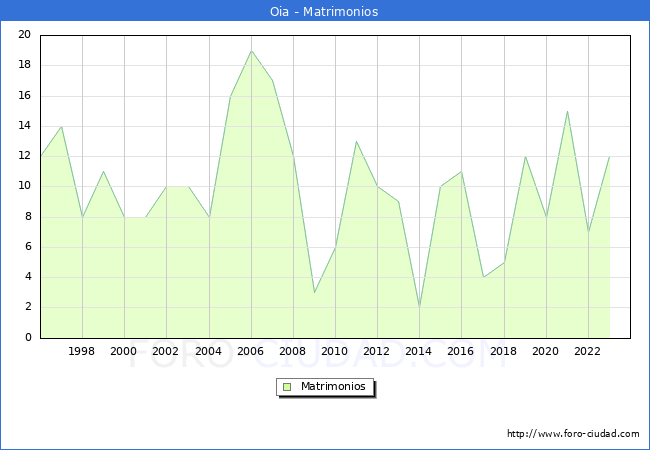The width and height of the screenshot is (650, 450).
Task: Click the 2016 x-axis label
Action: 461,352
